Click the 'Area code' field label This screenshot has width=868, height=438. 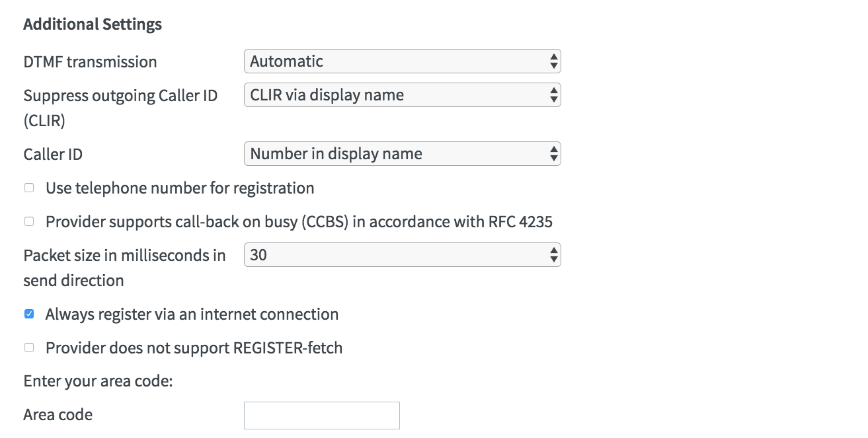(x=58, y=415)
